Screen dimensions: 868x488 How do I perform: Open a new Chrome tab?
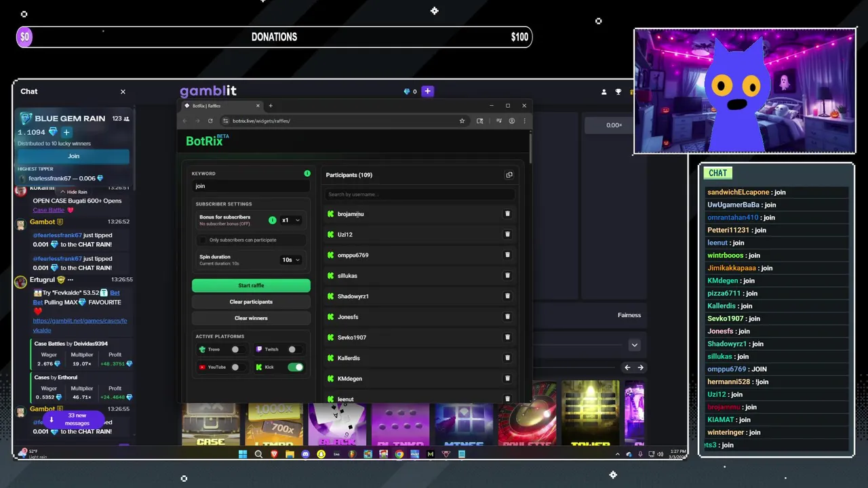pyautogui.click(x=271, y=106)
